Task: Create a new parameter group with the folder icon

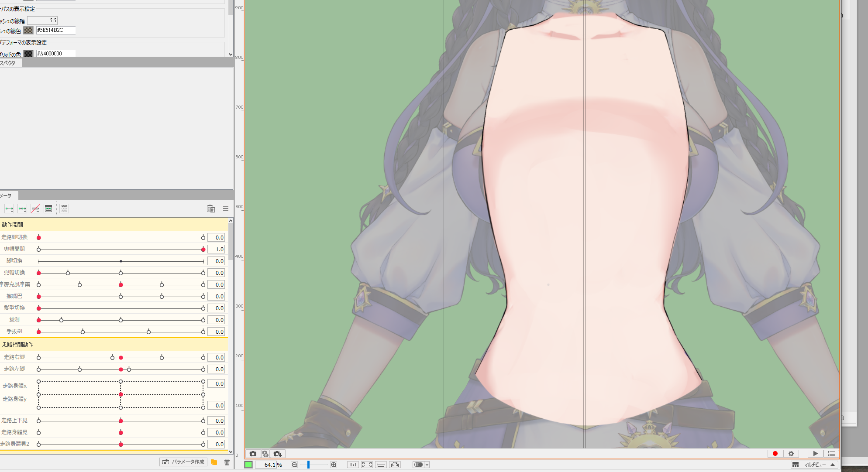Action: point(214,462)
